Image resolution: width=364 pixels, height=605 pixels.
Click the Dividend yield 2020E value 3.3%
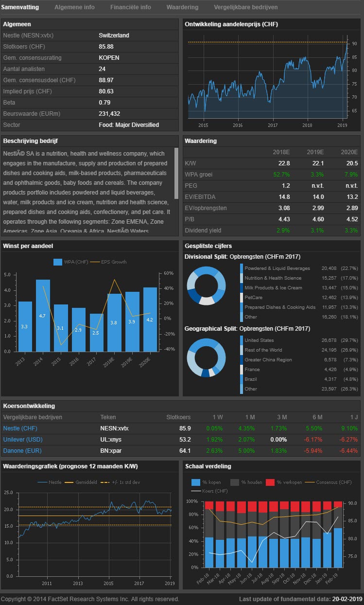(351, 231)
